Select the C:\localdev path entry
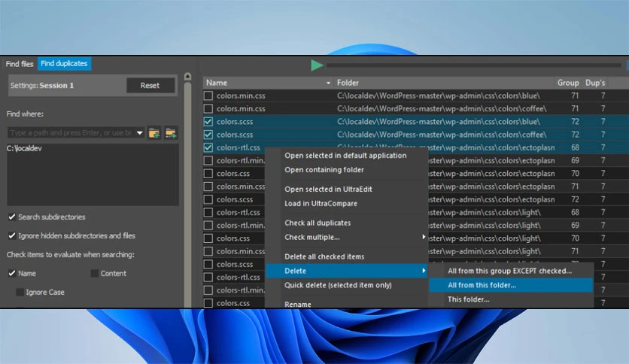The height and width of the screenshot is (364, 629). (24, 148)
